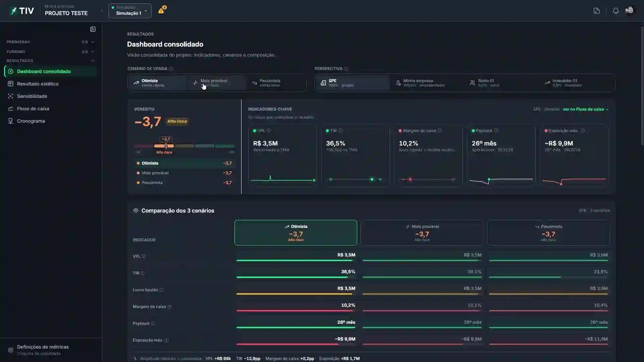Open Dashboard consolidado page
The width and height of the screenshot is (644, 362).
click(50, 71)
